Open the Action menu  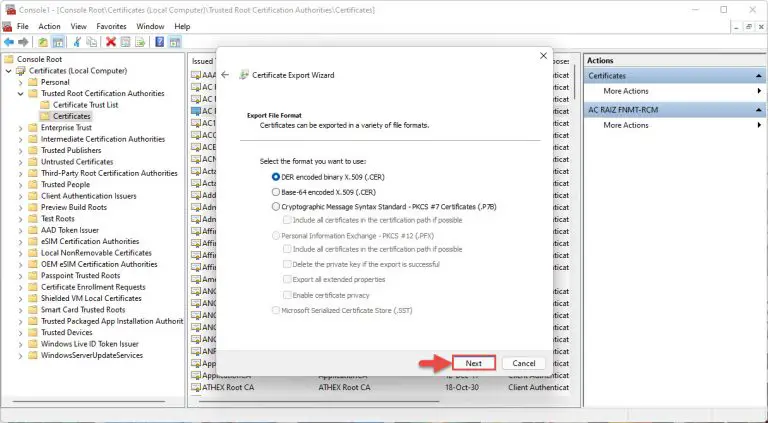[49, 26]
